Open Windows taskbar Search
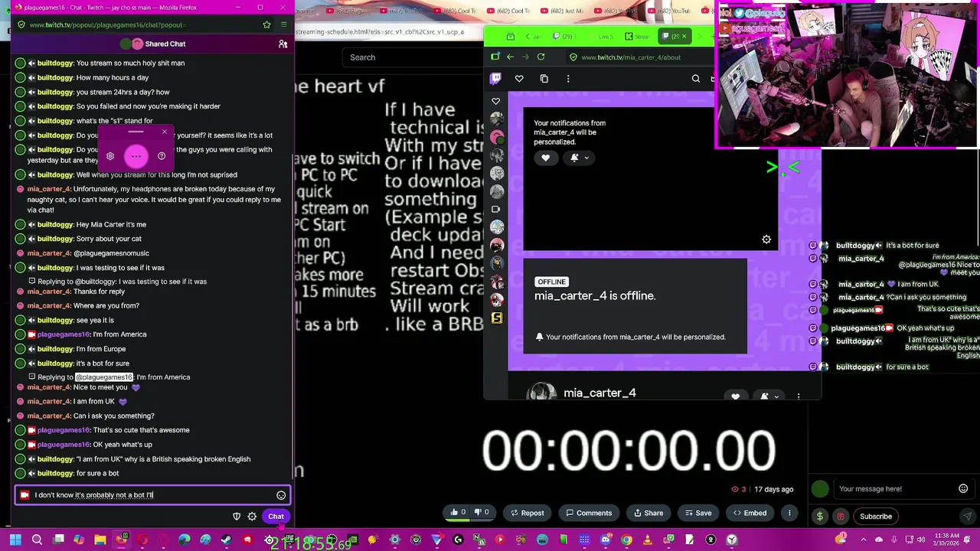Image resolution: width=980 pixels, height=551 pixels. point(37,540)
